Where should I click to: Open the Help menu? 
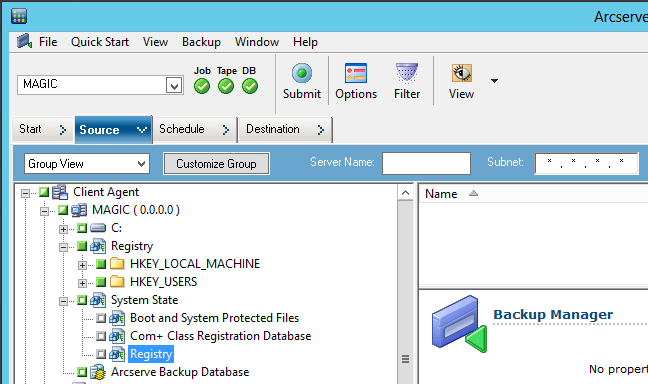(x=305, y=42)
